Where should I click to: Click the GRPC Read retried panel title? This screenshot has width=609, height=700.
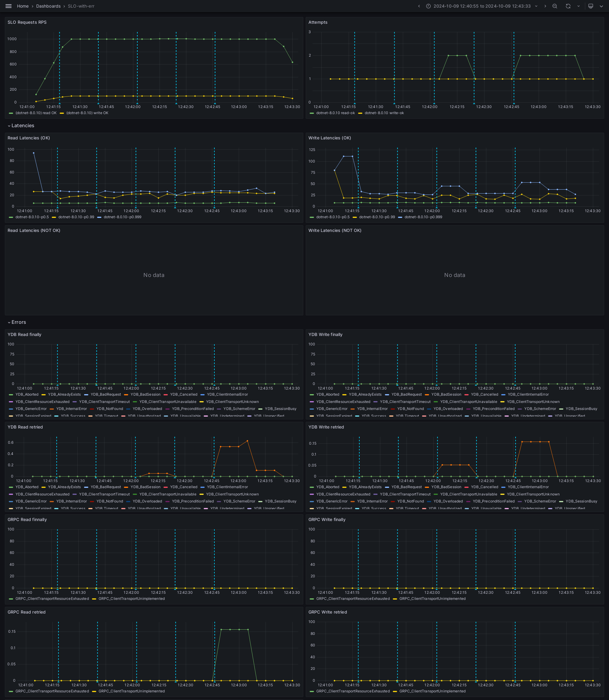coord(26,612)
